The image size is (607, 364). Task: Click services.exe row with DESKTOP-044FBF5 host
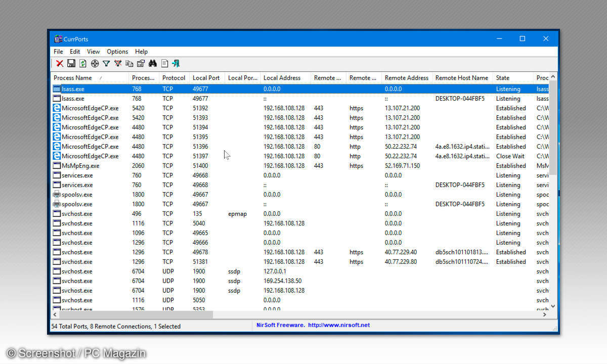coord(300,185)
